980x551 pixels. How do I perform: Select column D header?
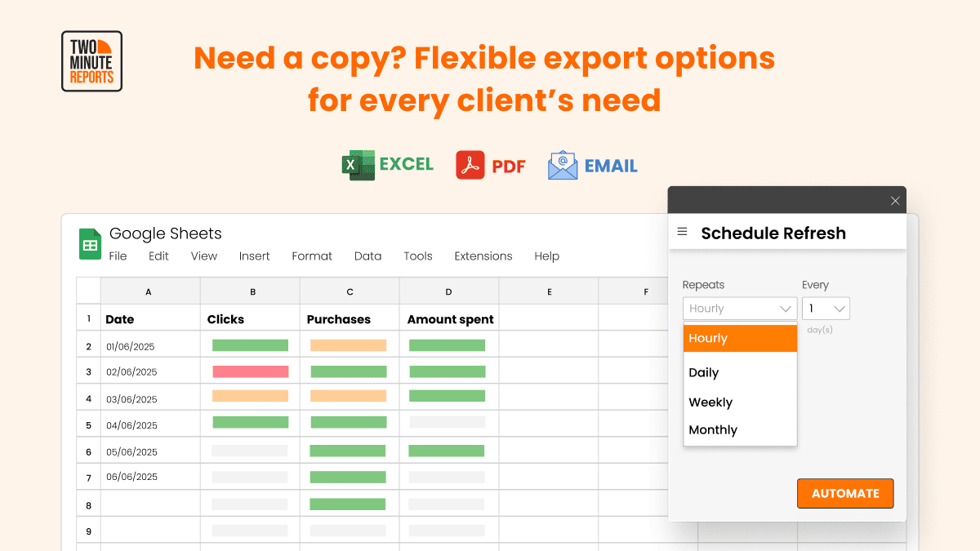tap(449, 291)
